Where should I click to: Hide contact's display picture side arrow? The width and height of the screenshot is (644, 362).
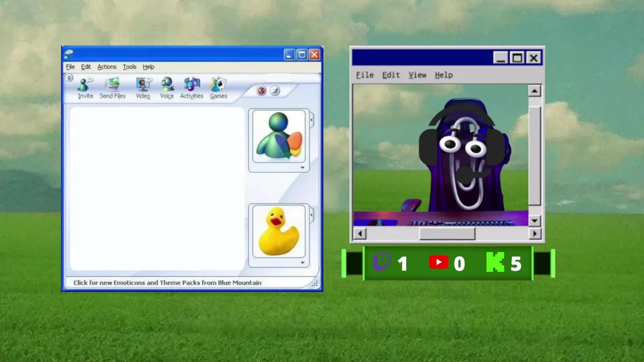point(311,120)
